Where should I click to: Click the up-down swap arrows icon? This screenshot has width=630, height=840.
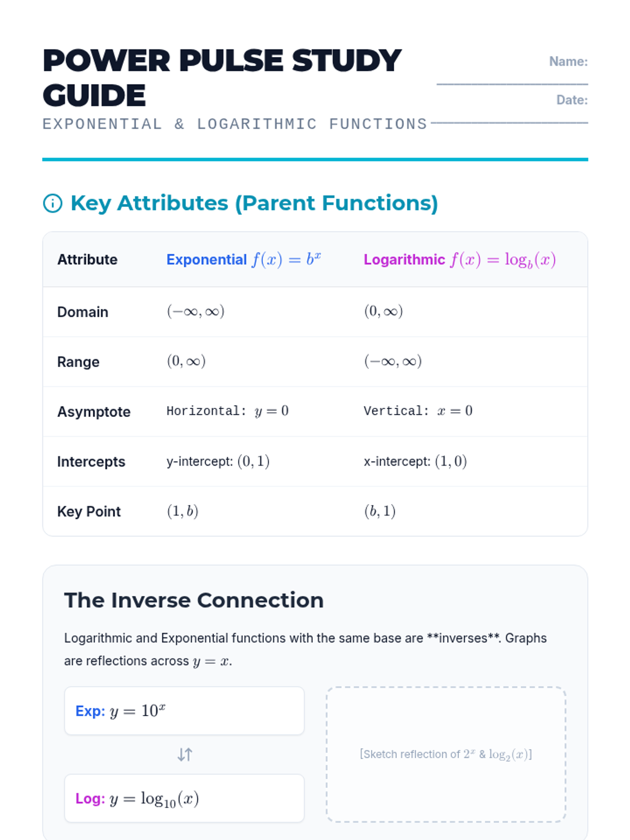pyautogui.click(x=184, y=754)
